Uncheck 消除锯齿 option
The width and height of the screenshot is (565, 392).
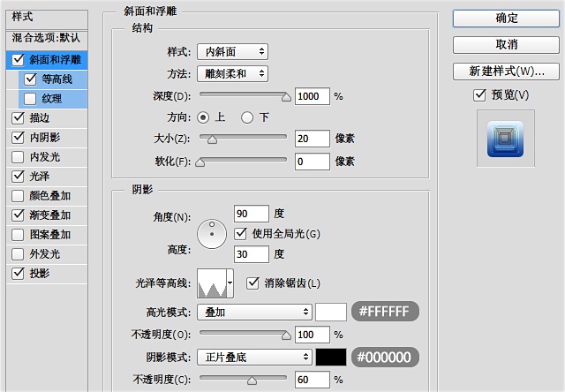252,283
